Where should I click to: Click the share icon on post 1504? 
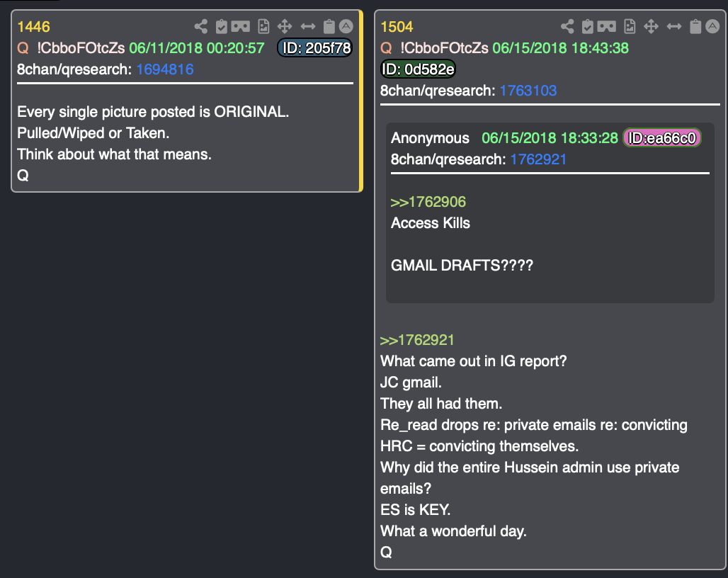tap(567, 26)
